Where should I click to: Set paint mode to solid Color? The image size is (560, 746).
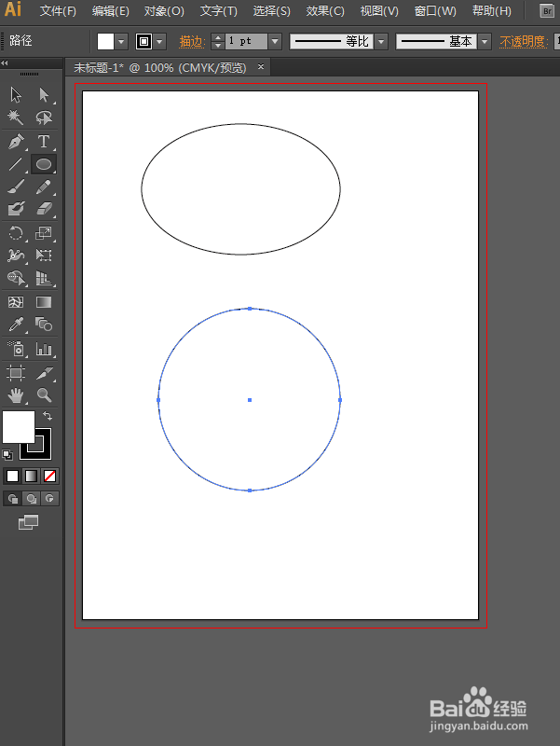[13, 476]
